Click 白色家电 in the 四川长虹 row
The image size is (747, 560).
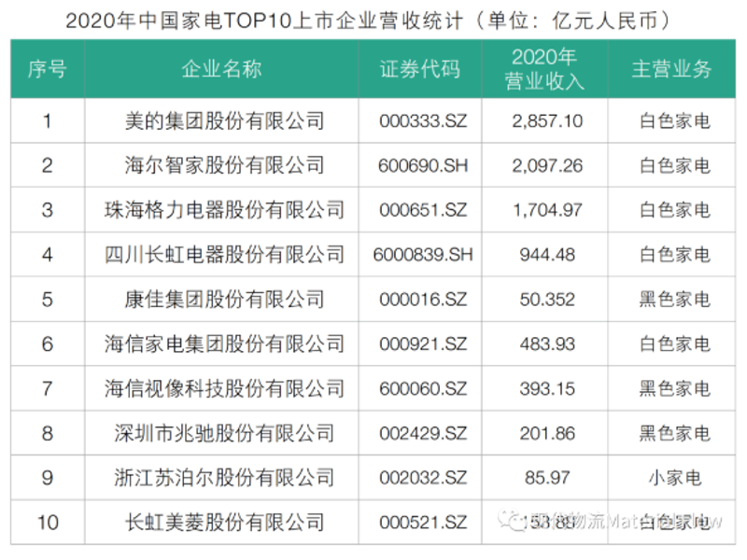[675, 255]
